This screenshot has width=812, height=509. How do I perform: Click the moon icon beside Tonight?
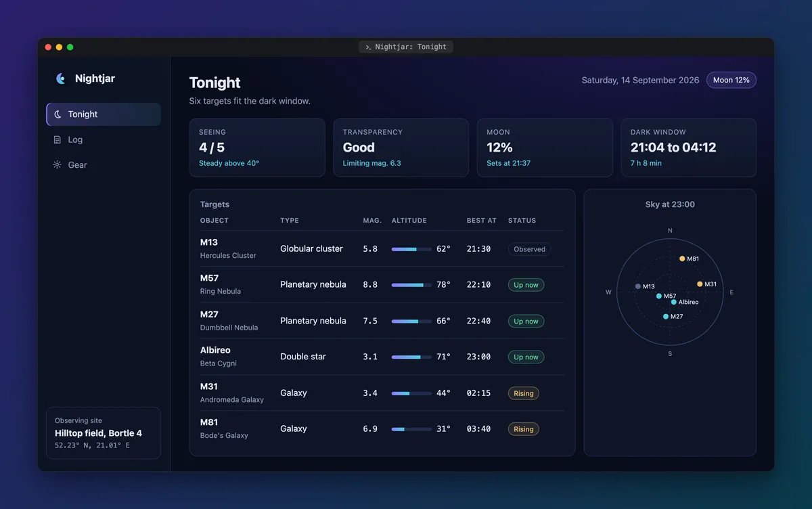58,114
